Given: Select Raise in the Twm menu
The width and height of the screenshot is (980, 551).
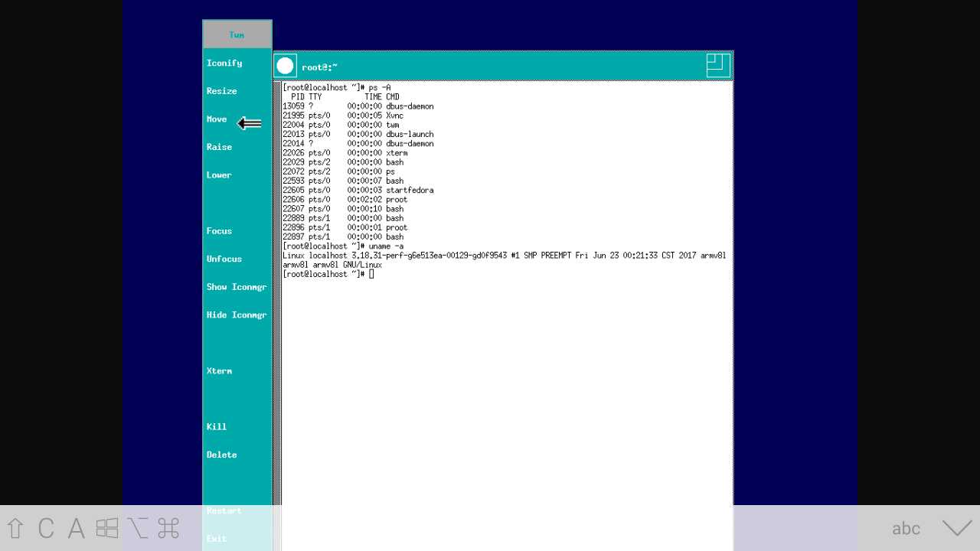Looking at the screenshot, I should (x=237, y=147).
